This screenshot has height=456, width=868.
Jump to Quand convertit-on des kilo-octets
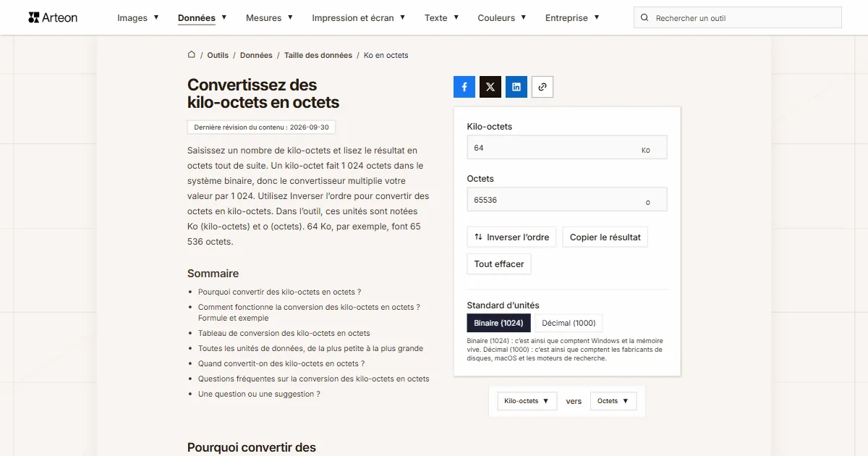[x=281, y=364]
